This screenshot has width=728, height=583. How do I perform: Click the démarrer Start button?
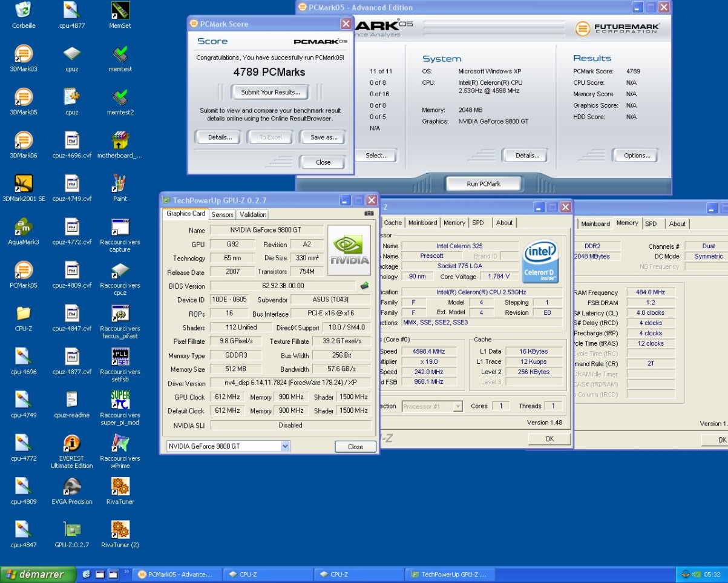(x=38, y=575)
